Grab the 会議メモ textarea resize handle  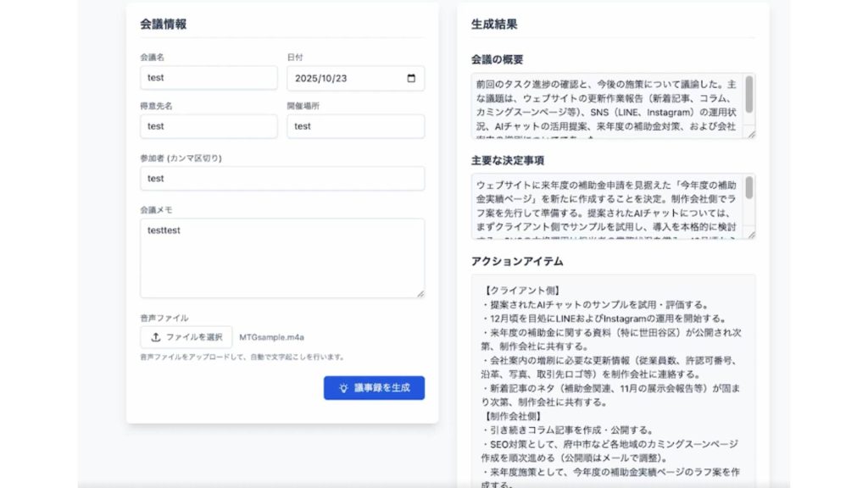click(x=420, y=293)
